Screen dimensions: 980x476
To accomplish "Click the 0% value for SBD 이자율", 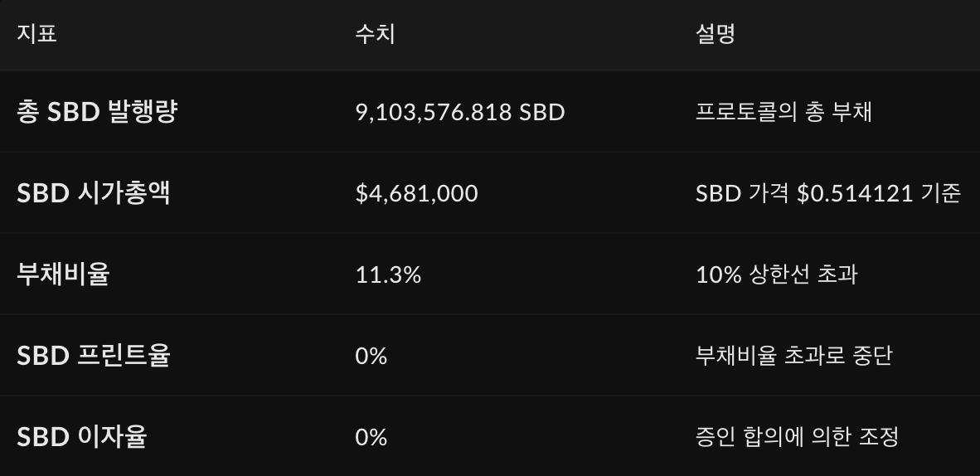I will [371, 437].
